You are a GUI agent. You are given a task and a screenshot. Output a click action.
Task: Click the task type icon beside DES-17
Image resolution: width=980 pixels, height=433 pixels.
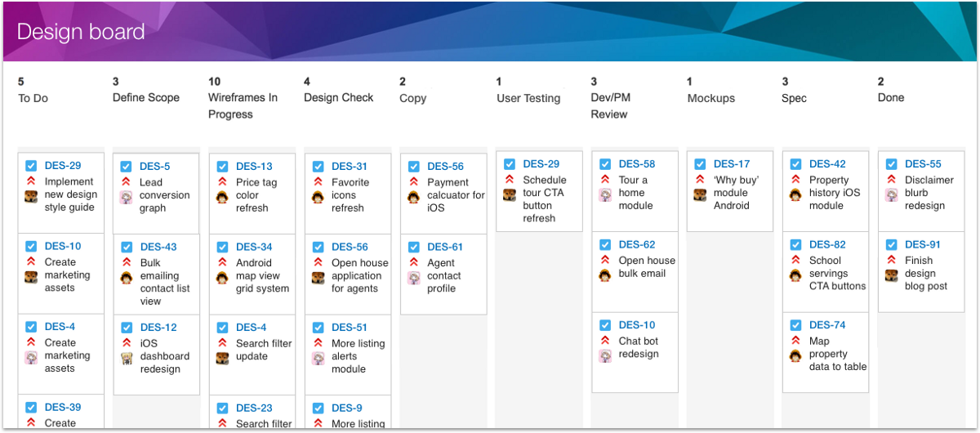(x=700, y=163)
